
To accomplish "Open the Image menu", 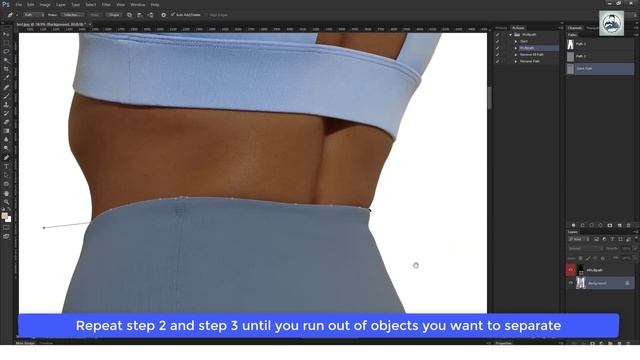I will 45,4.
